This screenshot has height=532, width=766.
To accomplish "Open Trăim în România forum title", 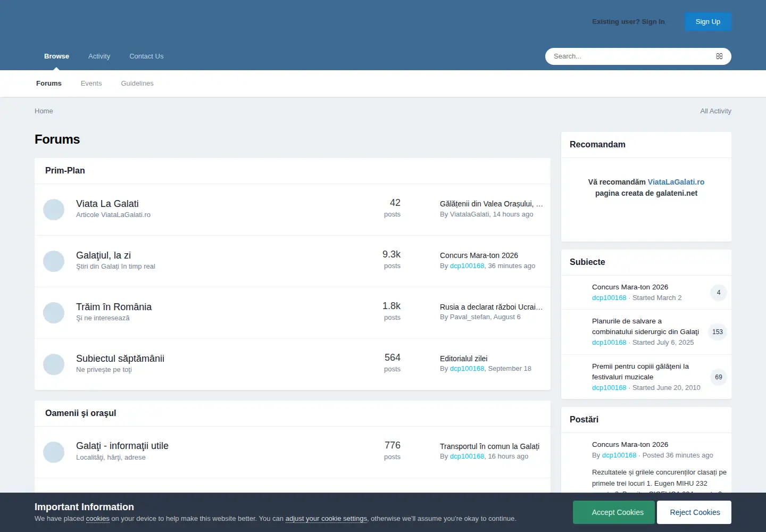I will coord(114,307).
